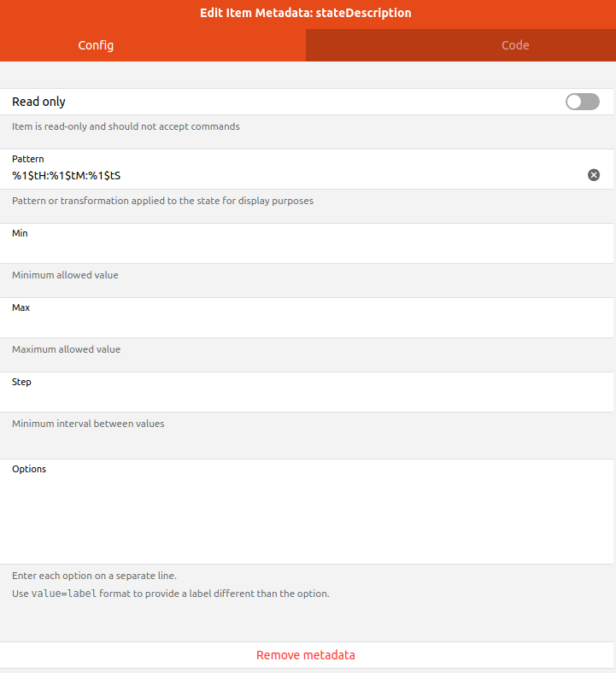Click the 'Pattern' field label
This screenshot has width=616, height=673.
[x=28, y=159]
